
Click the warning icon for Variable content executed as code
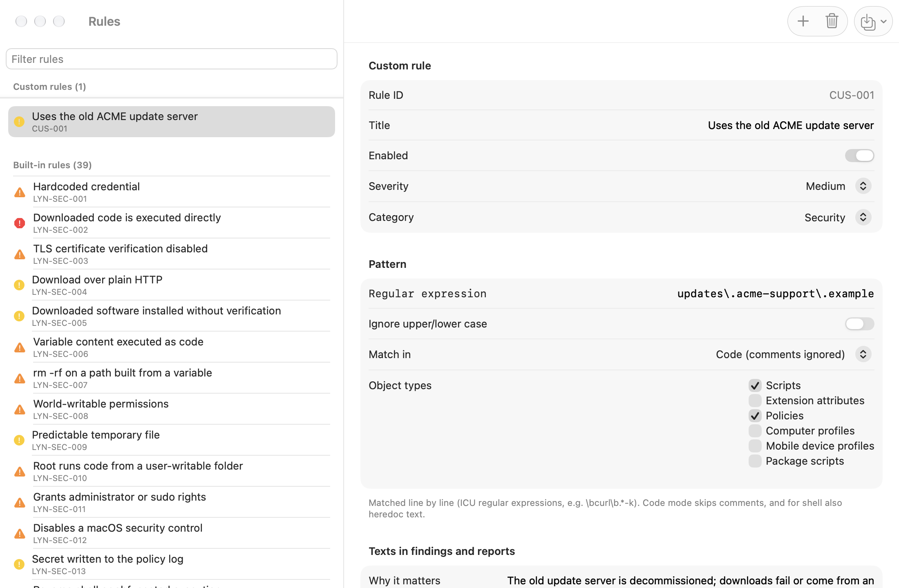pyautogui.click(x=20, y=347)
